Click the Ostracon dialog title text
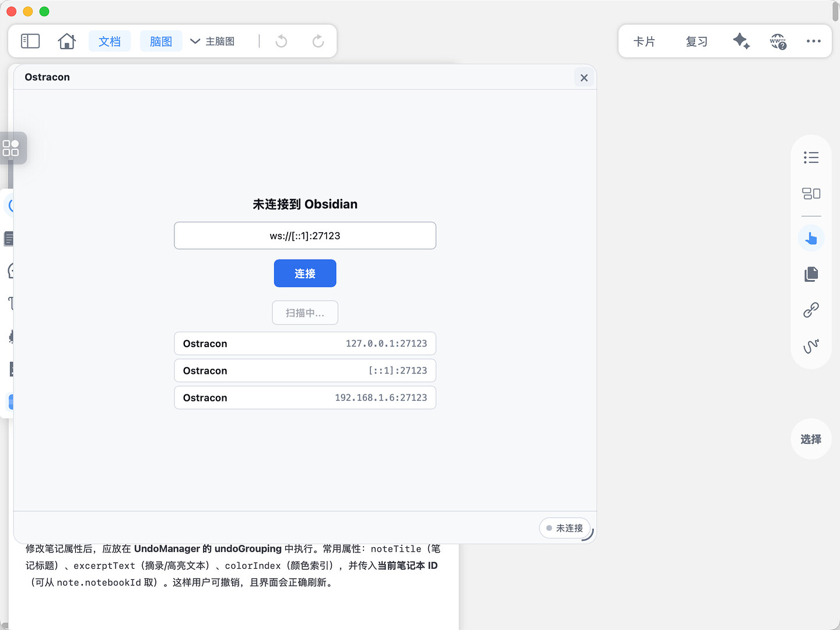Image resolution: width=840 pixels, height=630 pixels. click(x=47, y=77)
